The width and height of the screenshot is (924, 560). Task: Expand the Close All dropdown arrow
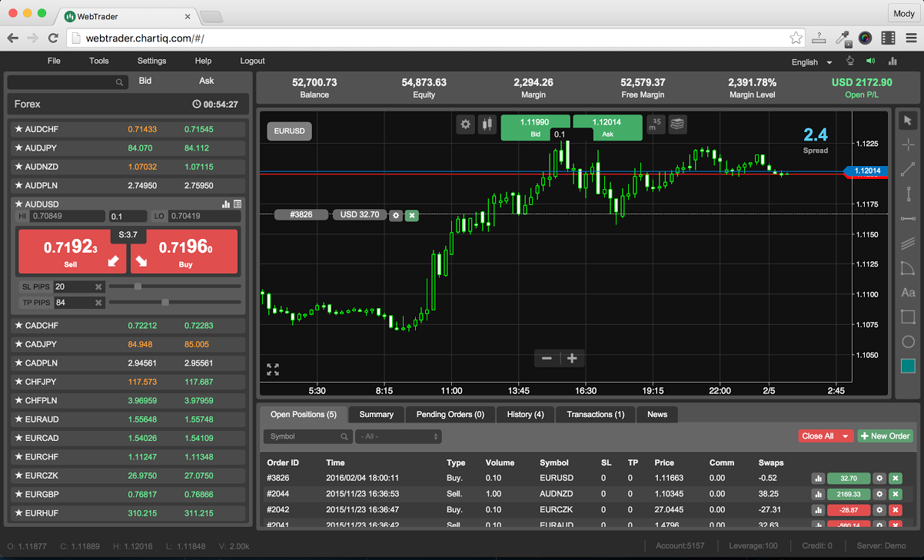(x=846, y=436)
